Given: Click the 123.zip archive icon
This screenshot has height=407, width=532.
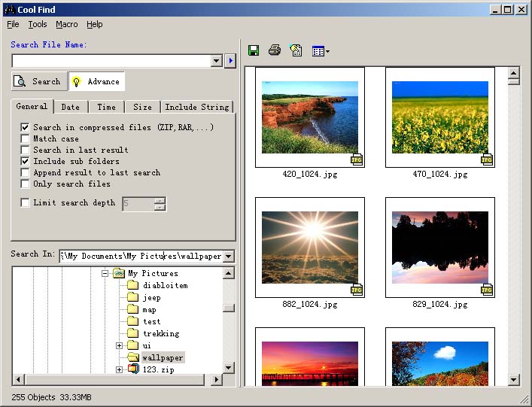Looking at the screenshot, I should click(133, 369).
